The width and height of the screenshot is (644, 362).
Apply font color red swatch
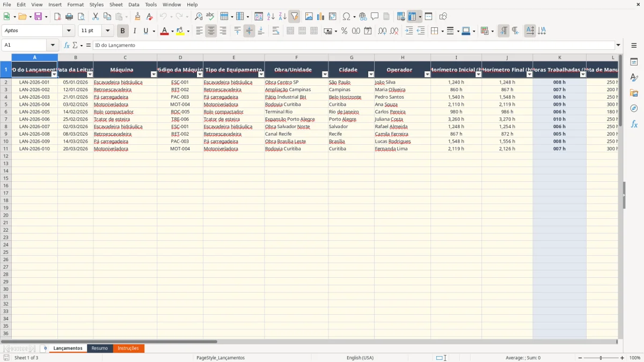pyautogui.click(x=164, y=31)
